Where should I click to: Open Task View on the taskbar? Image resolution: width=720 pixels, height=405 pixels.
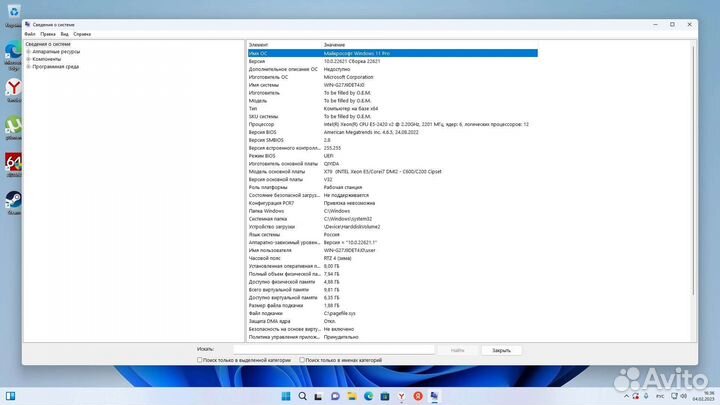(x=318, y=396)
